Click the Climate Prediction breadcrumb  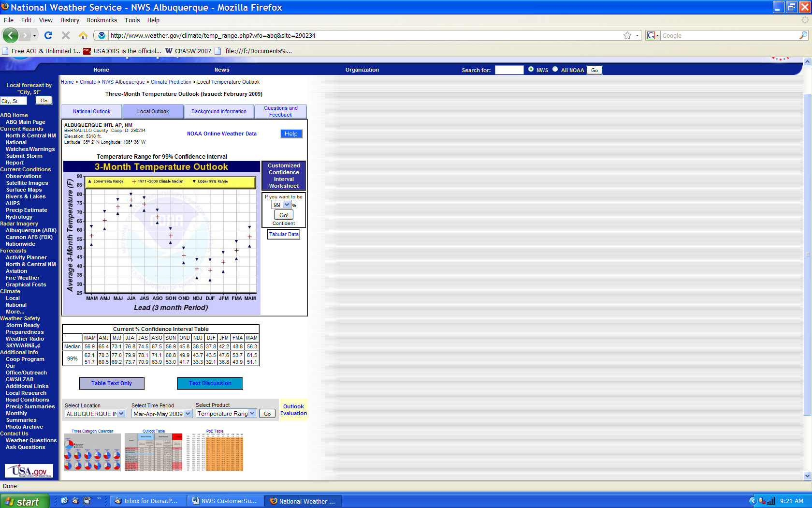[x=171, y=82]
